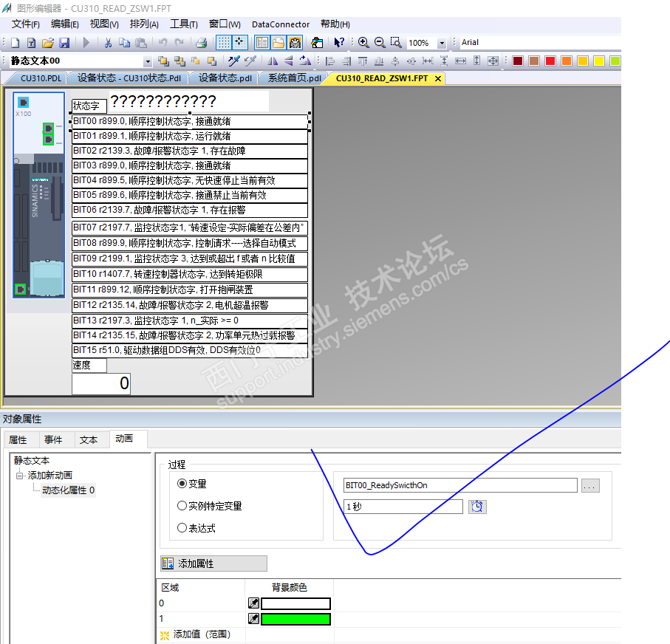The height and width of the screenshot is (644, 670).
Task: Rotate object with the rotate icon
Action: pyautogui.click(x=304, y=61)
